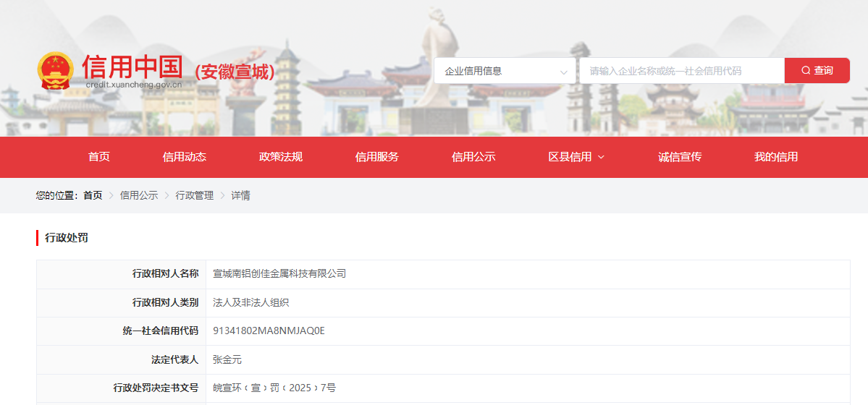This screenshot has height=405, width=868.
Task: Click the 行政相对人名称 label cell
Action: coord(121,274)
